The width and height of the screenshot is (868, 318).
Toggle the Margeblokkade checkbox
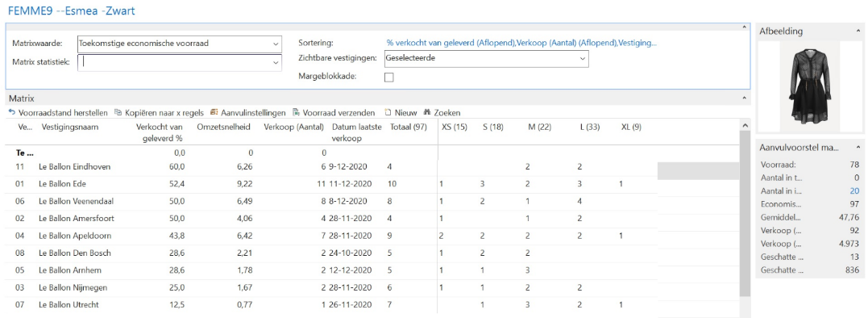[389, 77]
